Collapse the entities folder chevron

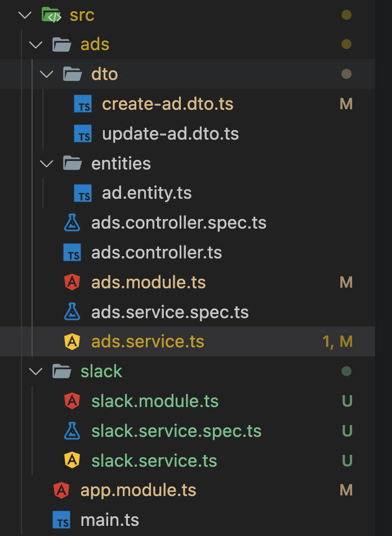[47, 164]
